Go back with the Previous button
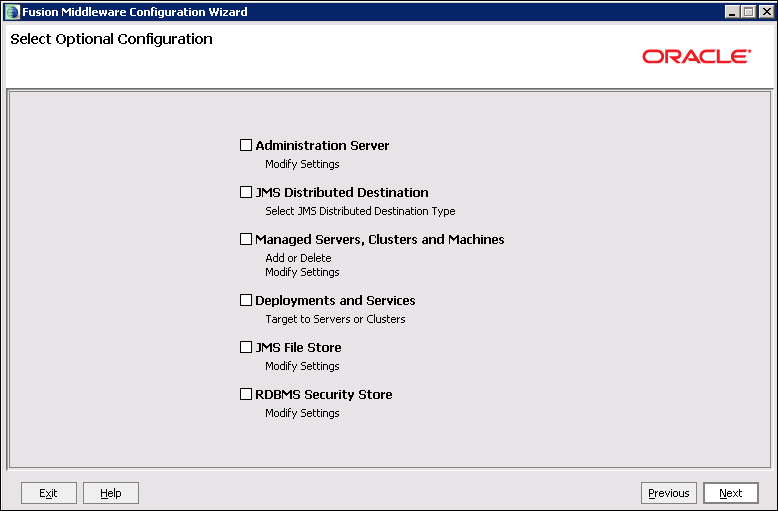The image size is (778, 511). pos(669,493)
